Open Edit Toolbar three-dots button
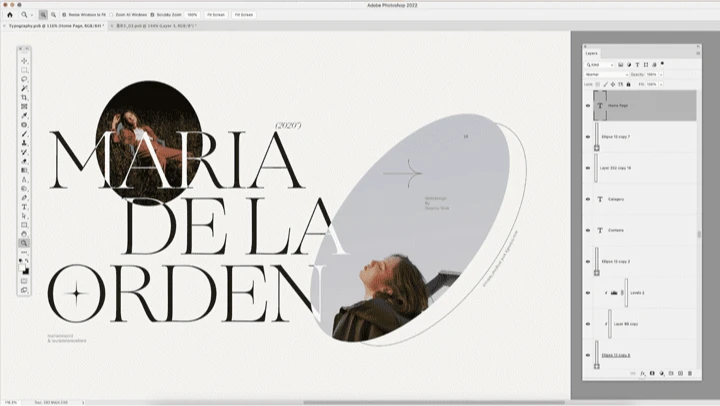This screenshot has width=720, height=406. point(24,252)
